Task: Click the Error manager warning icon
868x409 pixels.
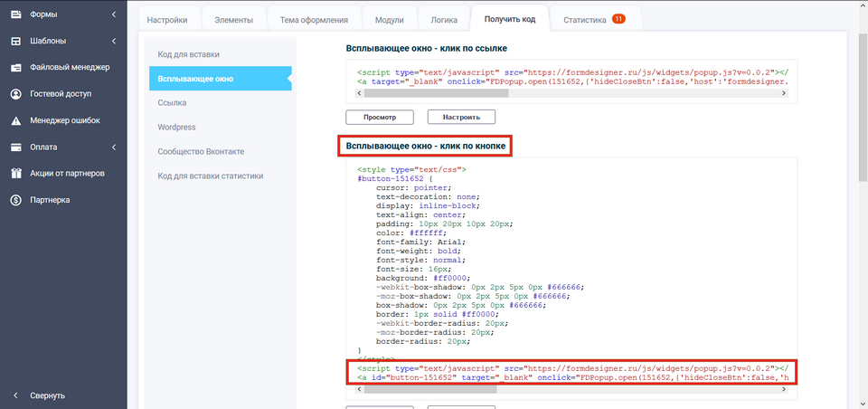Action: coord(15,120)
